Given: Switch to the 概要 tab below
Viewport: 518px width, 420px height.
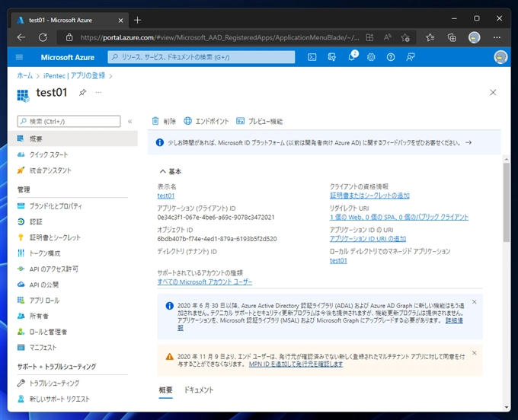Looking at the screenshot, I should [x=165, y=390].
